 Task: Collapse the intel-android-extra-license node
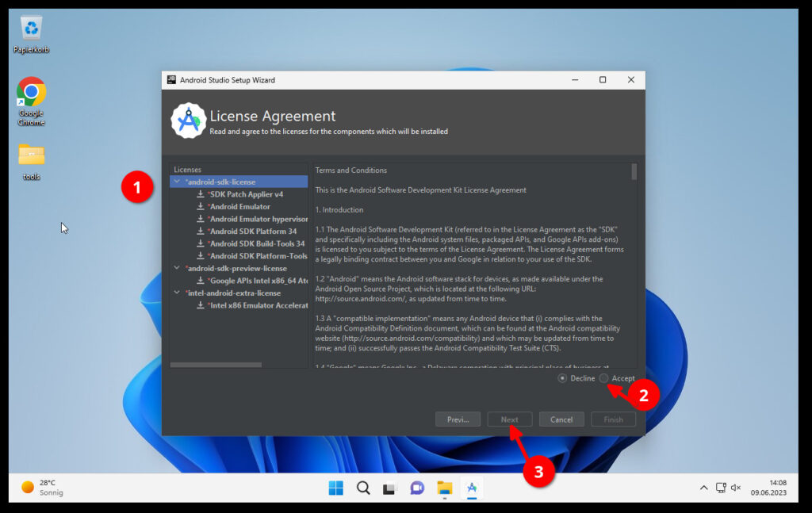pos(177,293)
